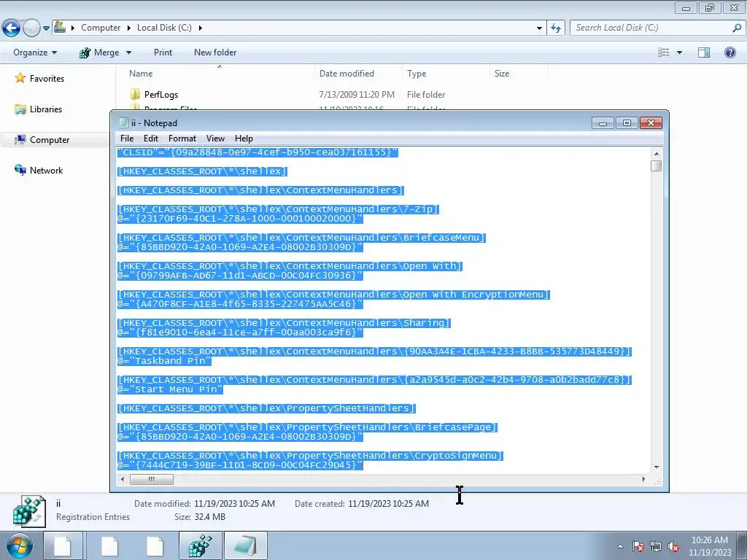Viewport: 747px width, 560px height.
Task: Click the New folder button
Action: (x=215, y=52)
